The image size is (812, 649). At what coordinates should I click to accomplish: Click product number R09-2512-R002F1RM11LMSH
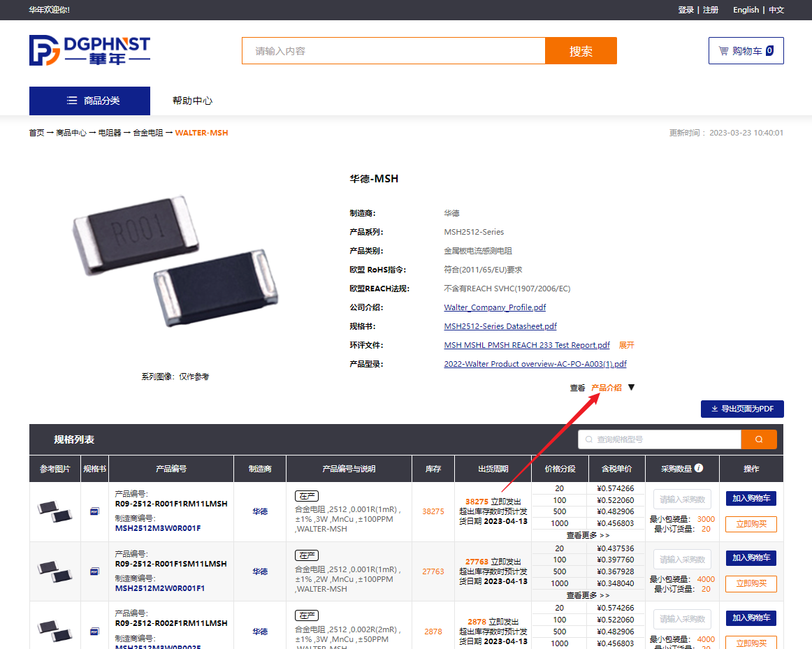[x=171, y=623]
